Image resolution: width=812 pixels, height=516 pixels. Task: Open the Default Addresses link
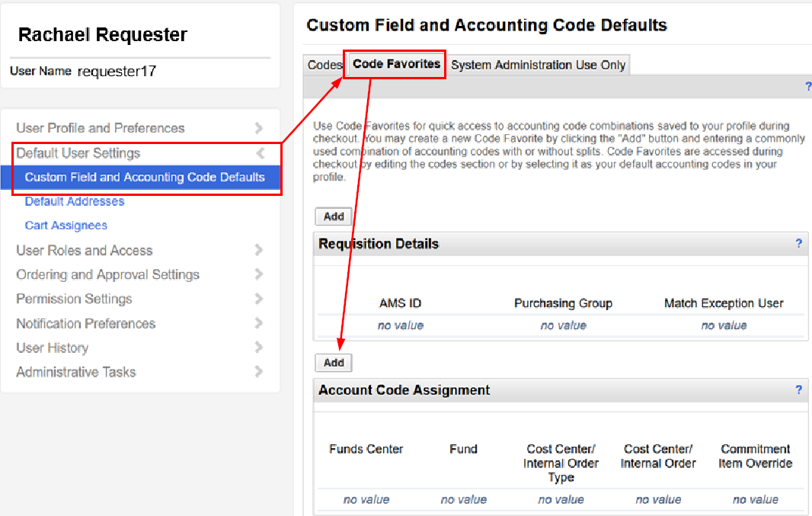tap(75, 201)
